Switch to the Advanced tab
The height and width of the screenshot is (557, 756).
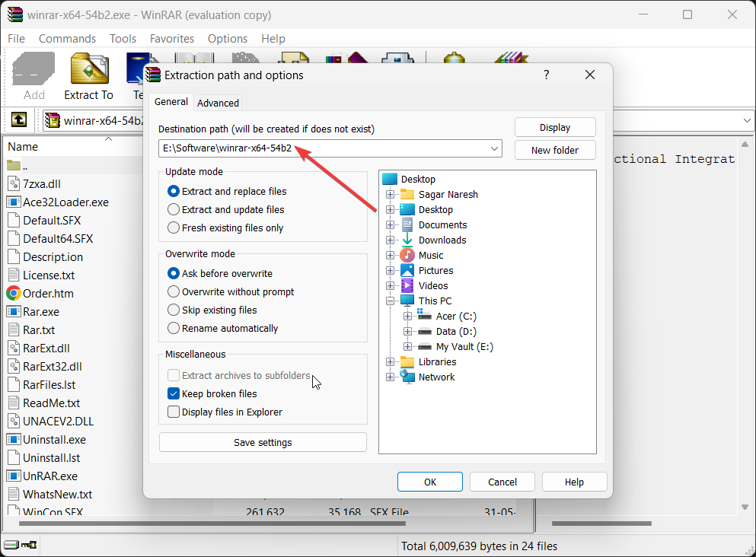click(218, 103)
